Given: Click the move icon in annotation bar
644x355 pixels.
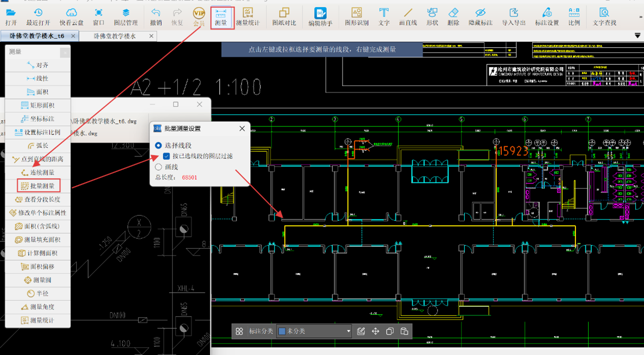Looking at the screenshot, I should pos(376,331).
